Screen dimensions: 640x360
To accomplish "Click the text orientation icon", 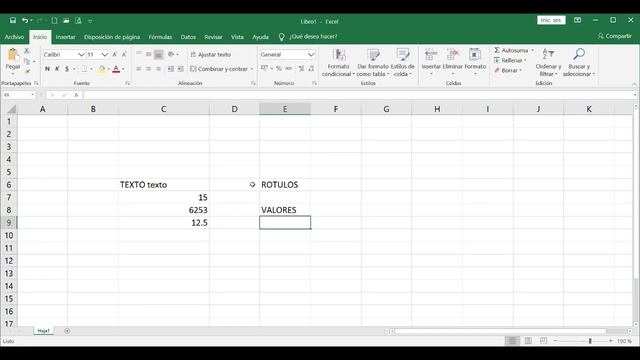I will pyautogui.click(x=171, y=54).
